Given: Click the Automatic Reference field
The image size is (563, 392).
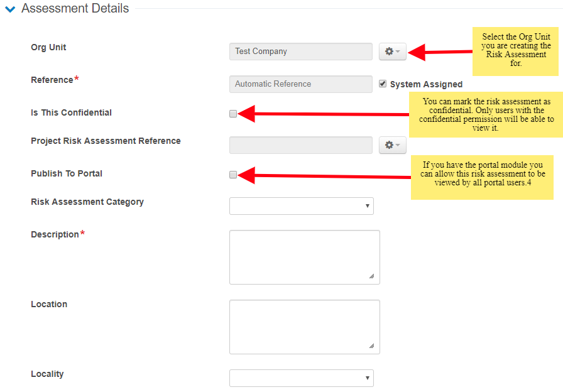Looking at the screenshot, I should pos(300,84).
